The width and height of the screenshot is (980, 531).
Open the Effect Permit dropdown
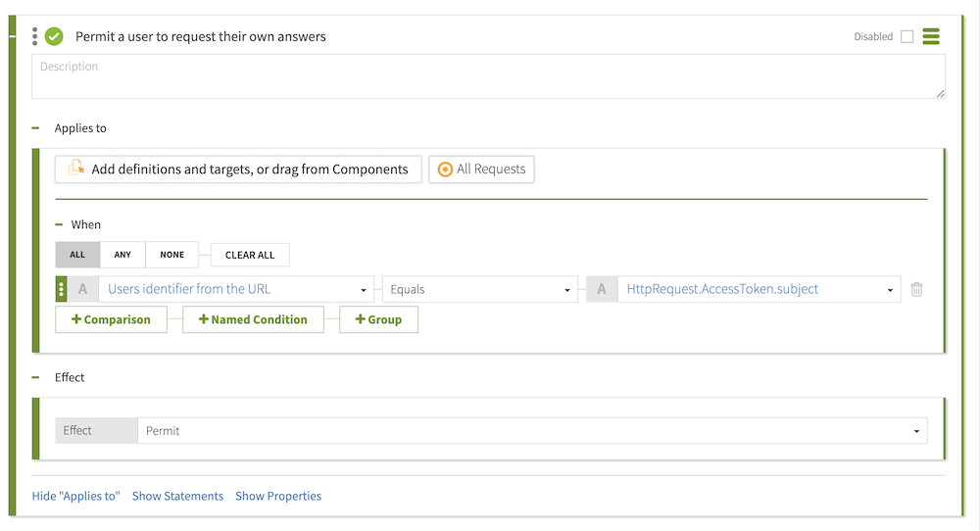[x=532, y=431]
